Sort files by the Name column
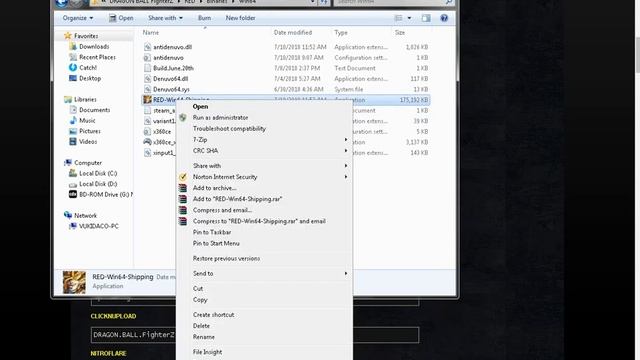The width and height of the screenshot is (640, 360). (x=151, y=33)
